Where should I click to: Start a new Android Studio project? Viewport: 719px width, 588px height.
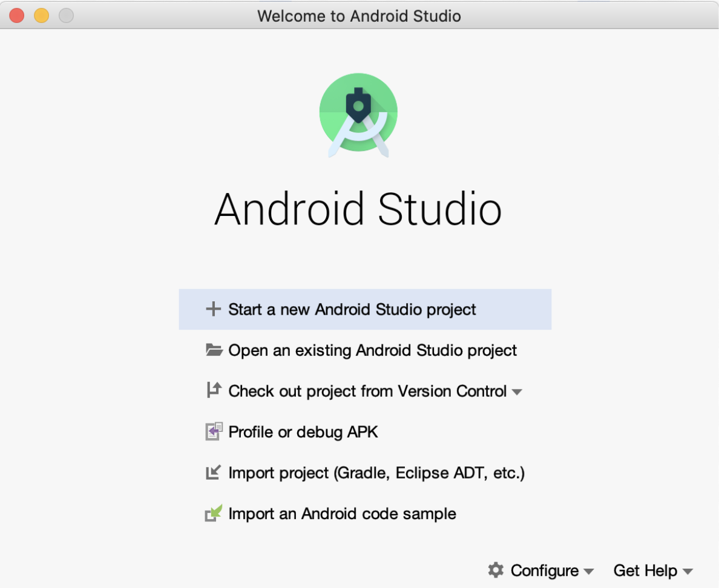tap(351, 309)
